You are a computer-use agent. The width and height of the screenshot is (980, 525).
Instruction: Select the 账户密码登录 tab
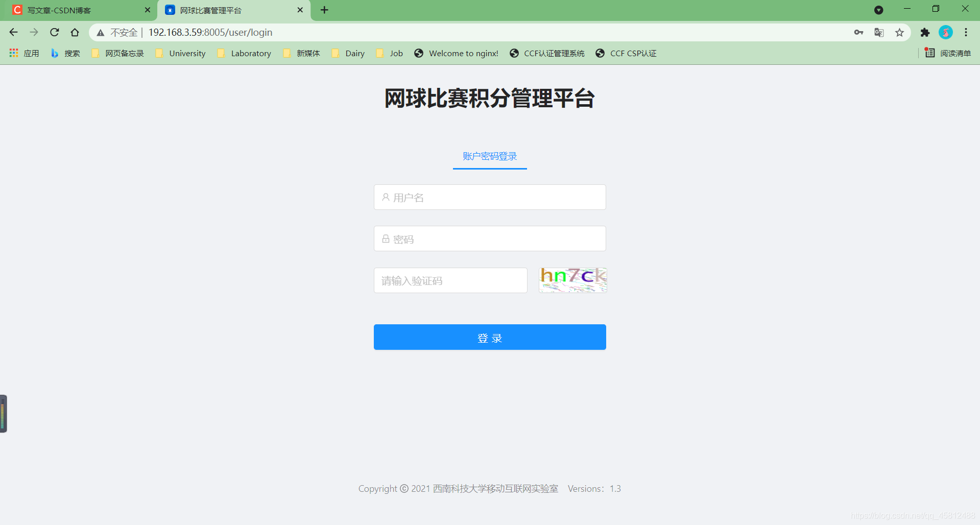(490, 156)
